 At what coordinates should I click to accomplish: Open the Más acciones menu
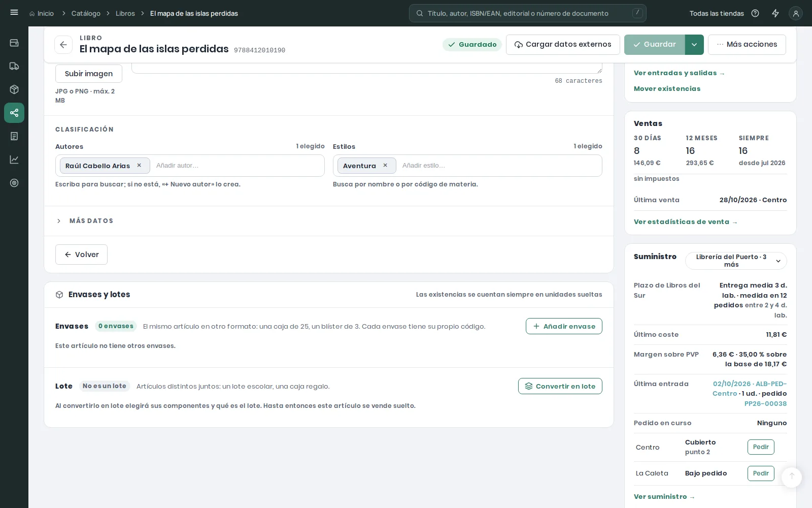[x=747, y=45]
